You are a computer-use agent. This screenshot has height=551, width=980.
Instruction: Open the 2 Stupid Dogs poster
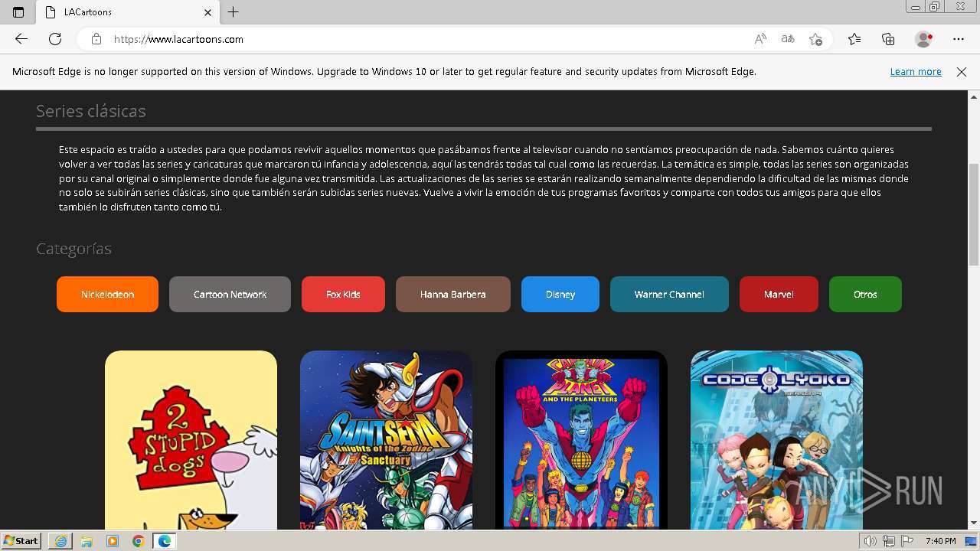click(191, 440)
